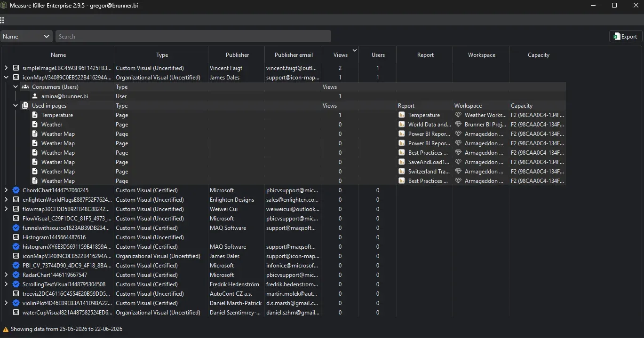Image resolution: width=644 pixels, height=338 pixels.
Task: Open the Name search-field dropdown
Action: pyautogui.click(x=26, y=37)
